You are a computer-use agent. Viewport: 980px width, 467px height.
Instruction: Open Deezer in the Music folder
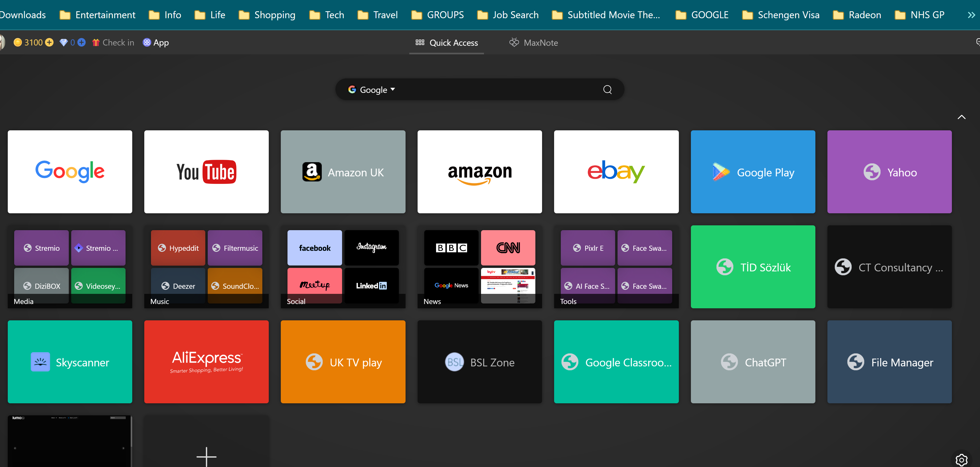[x=178, y=285]
